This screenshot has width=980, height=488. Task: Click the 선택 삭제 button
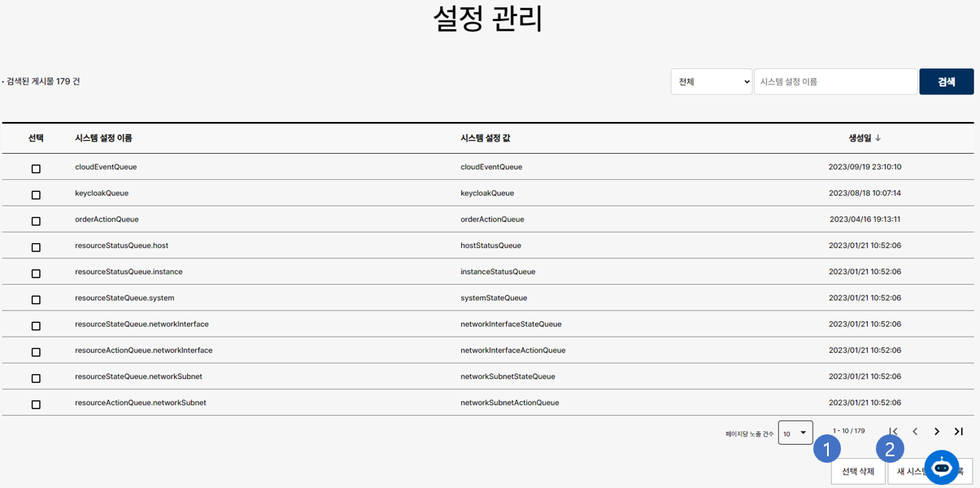[x=857, y=472]
